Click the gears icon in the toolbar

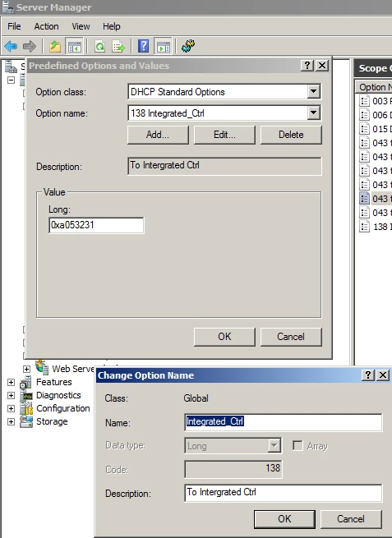tap(188, 46)
